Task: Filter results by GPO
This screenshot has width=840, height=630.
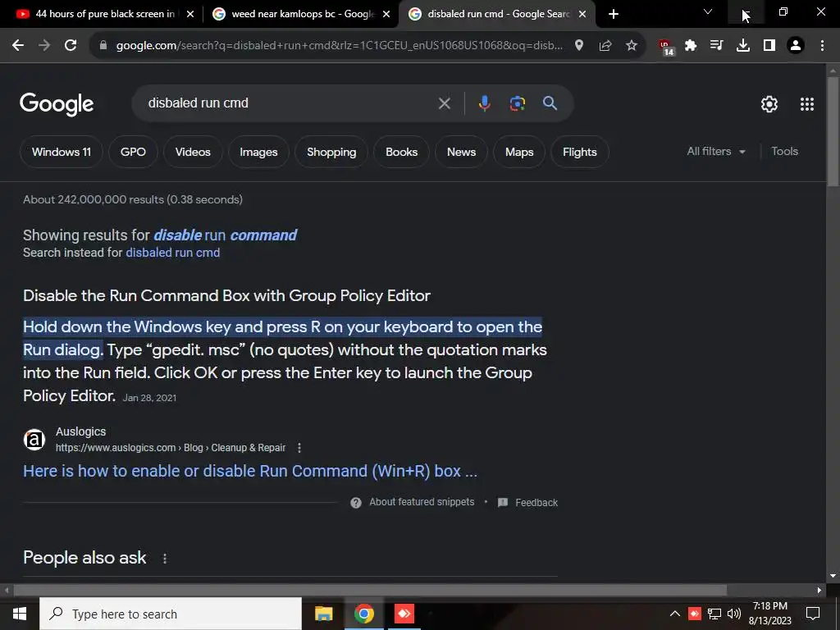Action: tap(133, 152)
